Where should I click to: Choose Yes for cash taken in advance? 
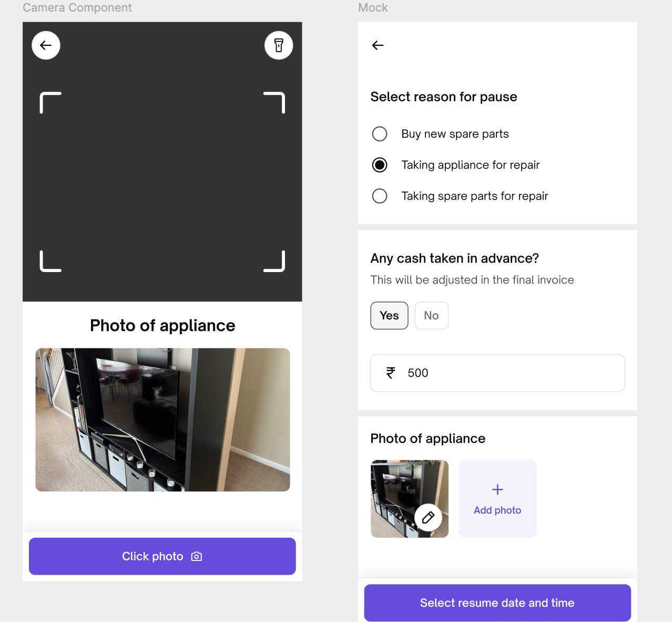[389, 316]
